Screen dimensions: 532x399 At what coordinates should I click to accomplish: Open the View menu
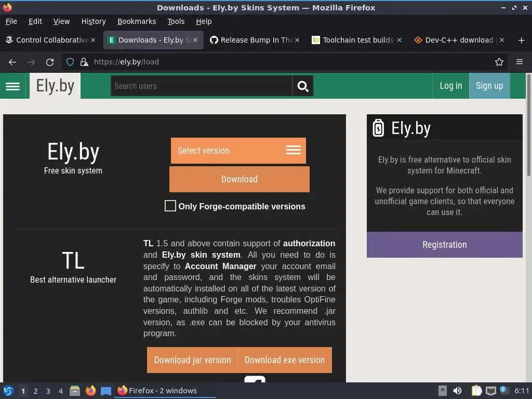coord(61,21)
